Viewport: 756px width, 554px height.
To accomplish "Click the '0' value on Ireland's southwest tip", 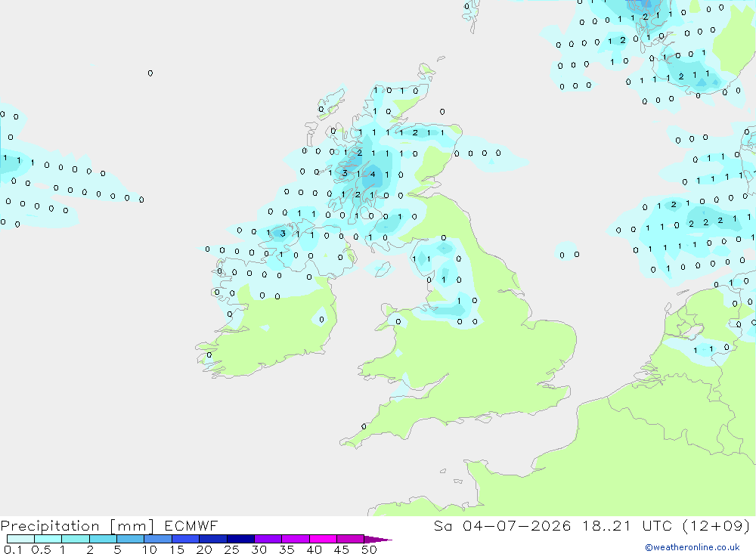I will (209, 355).
